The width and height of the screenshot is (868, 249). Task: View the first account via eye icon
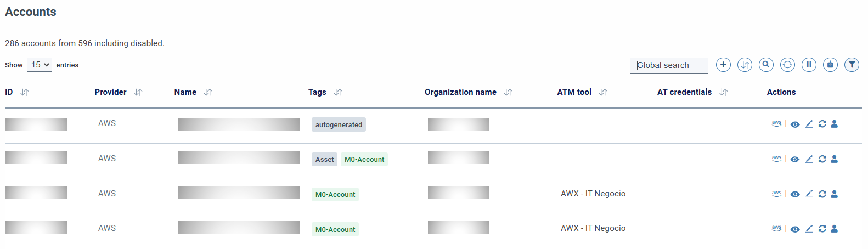click(795, 125)
